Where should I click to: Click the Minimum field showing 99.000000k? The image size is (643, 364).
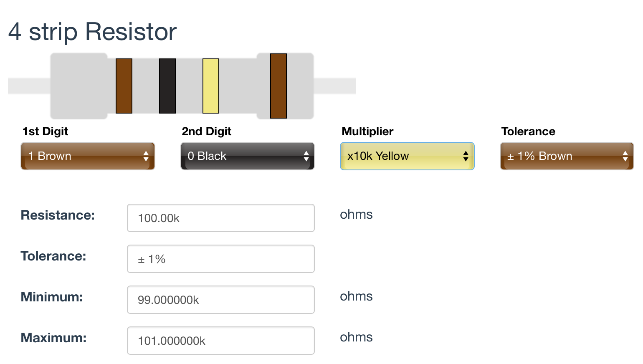pyautogui.click(x=221, y=300)
